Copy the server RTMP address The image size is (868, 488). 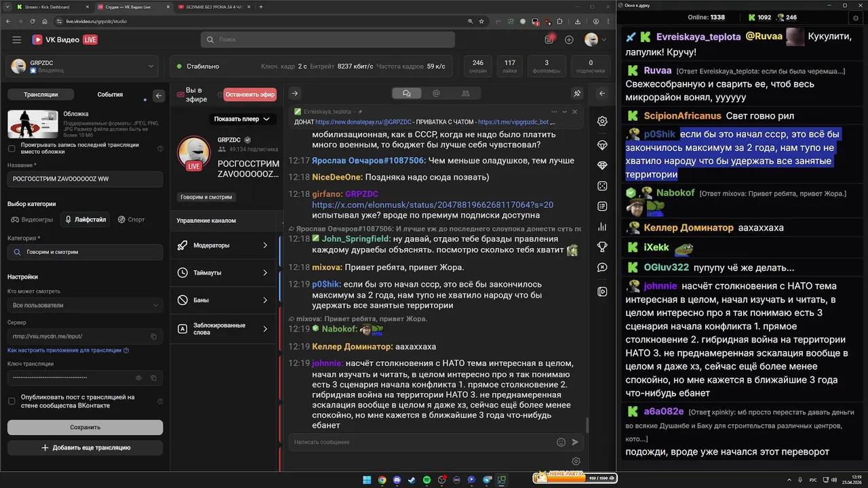[154, 336]
